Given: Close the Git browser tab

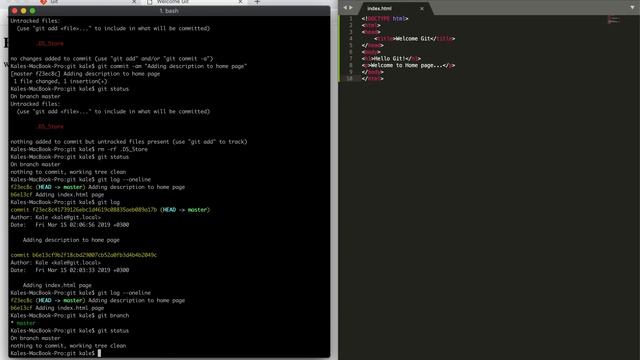Looking at the screenshot, I should [x=134, y=2].
